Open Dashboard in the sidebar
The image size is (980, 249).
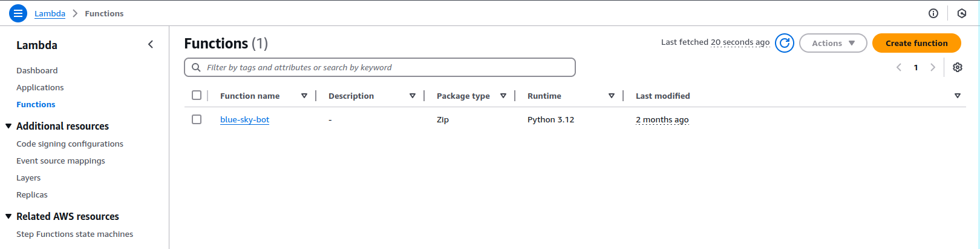coord(37,70)
